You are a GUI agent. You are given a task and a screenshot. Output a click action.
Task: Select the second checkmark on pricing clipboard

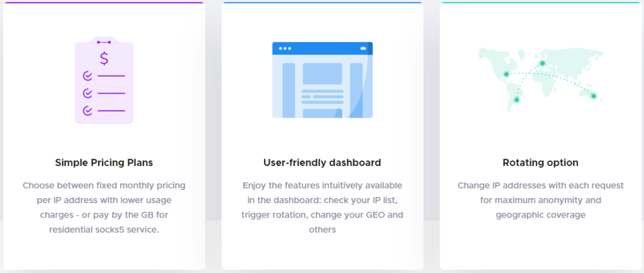click(x=87, y=93)
